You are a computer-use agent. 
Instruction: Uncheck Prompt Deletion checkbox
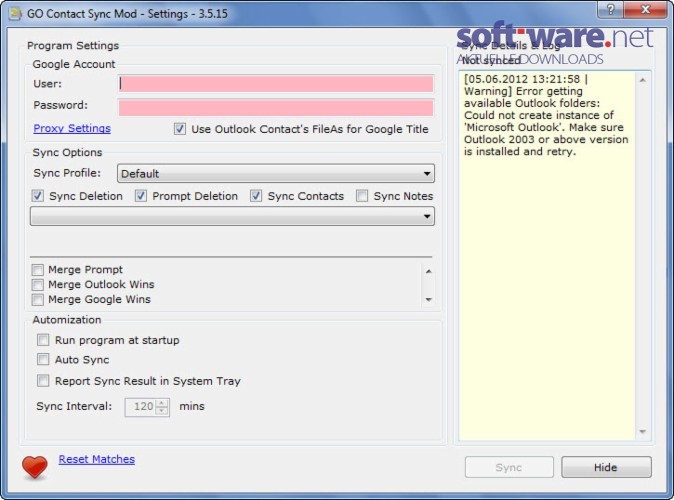click(141, 196)
